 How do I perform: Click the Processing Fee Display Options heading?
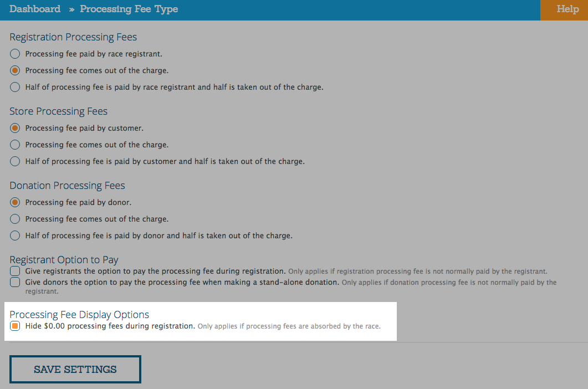[x=79, y=314]
